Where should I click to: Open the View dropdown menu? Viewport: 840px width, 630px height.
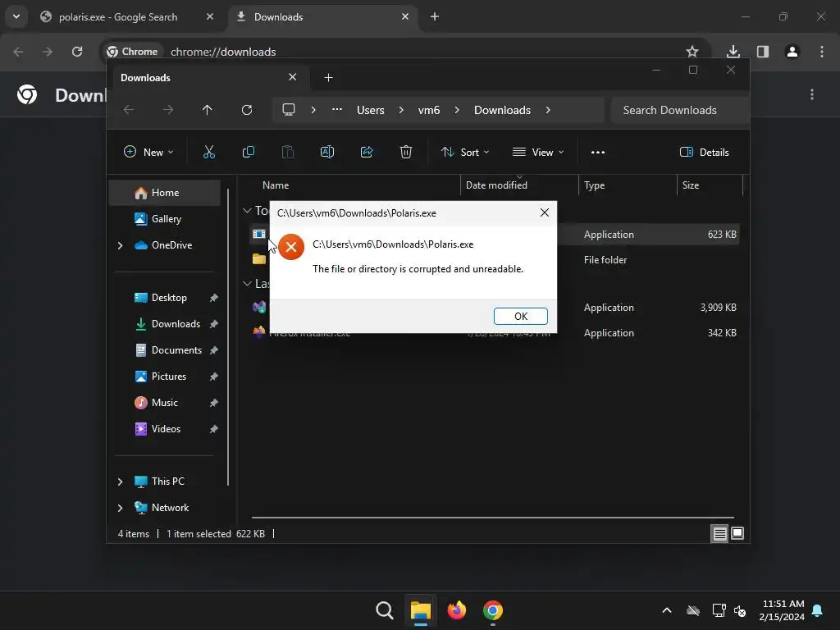[x=538, y=152]
